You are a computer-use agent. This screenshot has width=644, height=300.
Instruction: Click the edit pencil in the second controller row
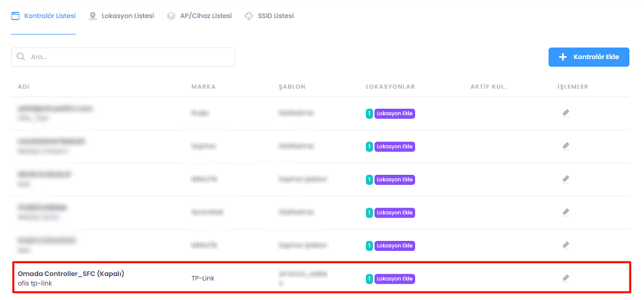coord(566,146)
